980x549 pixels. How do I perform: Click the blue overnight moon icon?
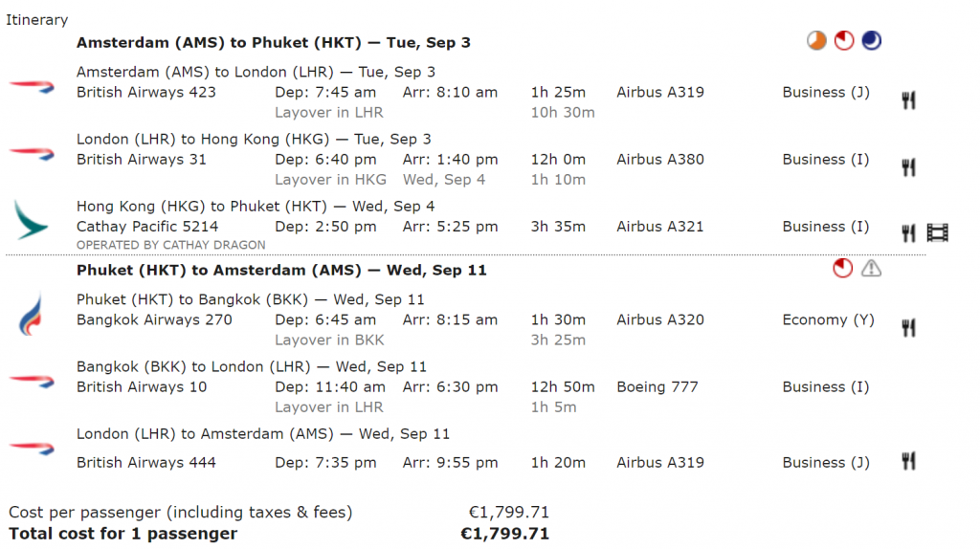[871, 40]
